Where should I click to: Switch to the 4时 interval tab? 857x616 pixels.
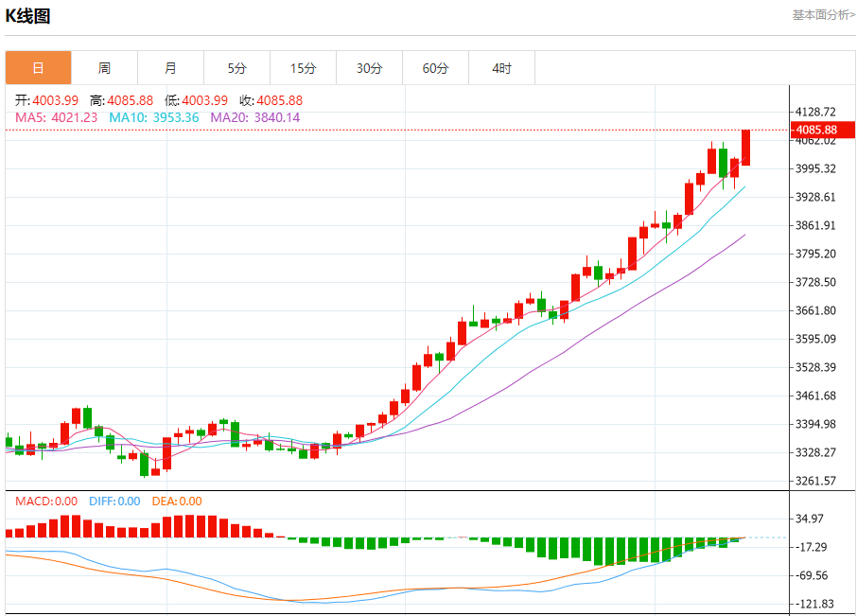click(x=501, y=68)
